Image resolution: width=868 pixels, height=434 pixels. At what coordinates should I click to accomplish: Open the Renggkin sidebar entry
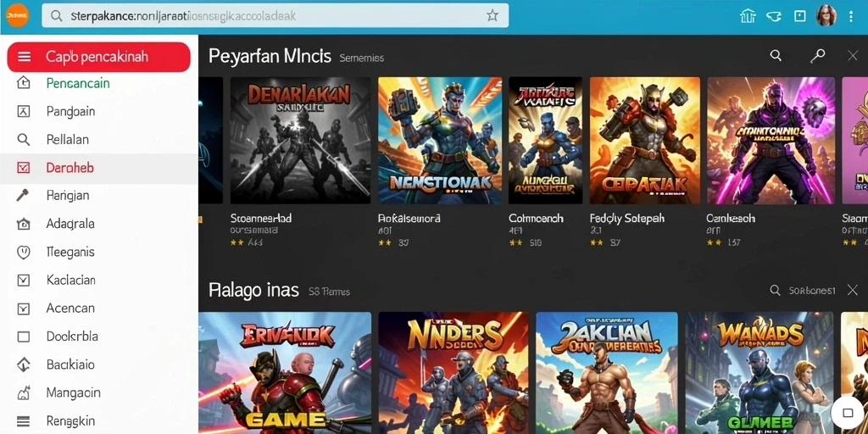[x=99, y=421]
